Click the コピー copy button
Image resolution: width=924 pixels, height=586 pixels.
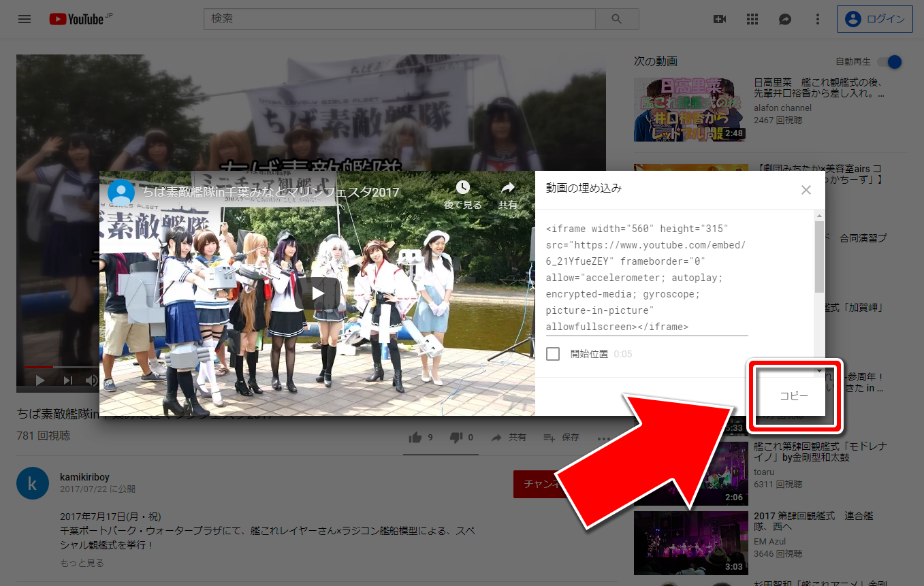pyautogui.click(x=793, y=396)
